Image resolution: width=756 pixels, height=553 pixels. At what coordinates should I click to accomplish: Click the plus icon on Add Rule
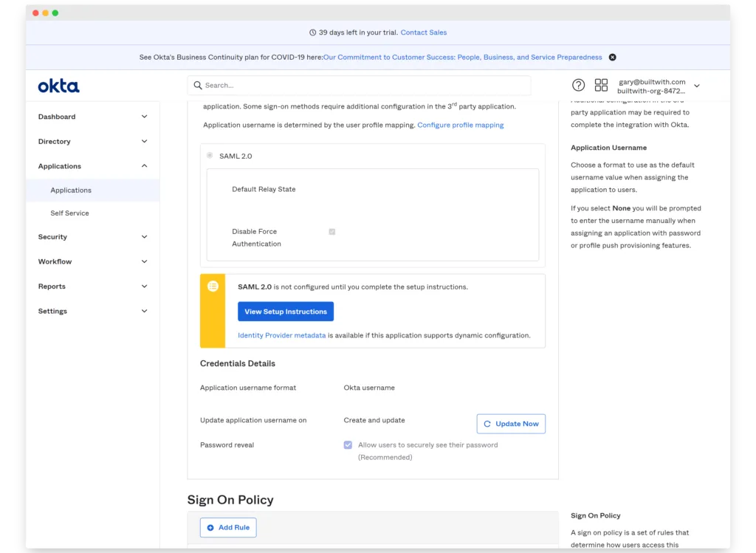[x=210, y=527]
